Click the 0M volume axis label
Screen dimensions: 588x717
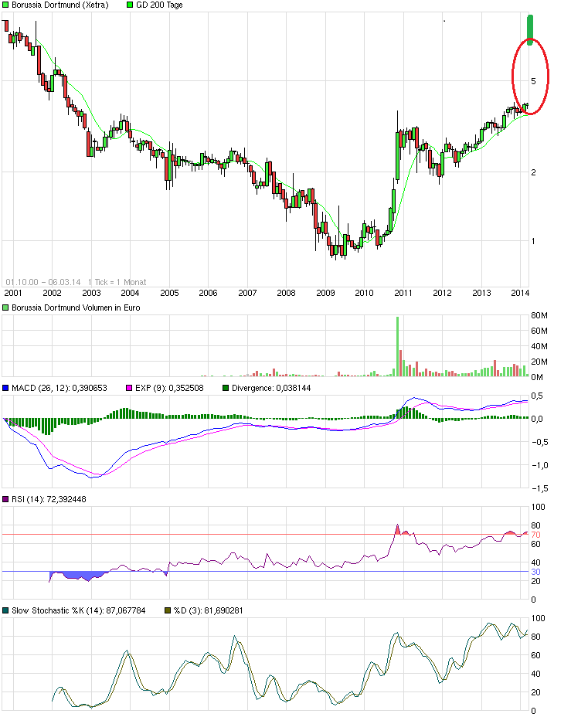[537, 377]
